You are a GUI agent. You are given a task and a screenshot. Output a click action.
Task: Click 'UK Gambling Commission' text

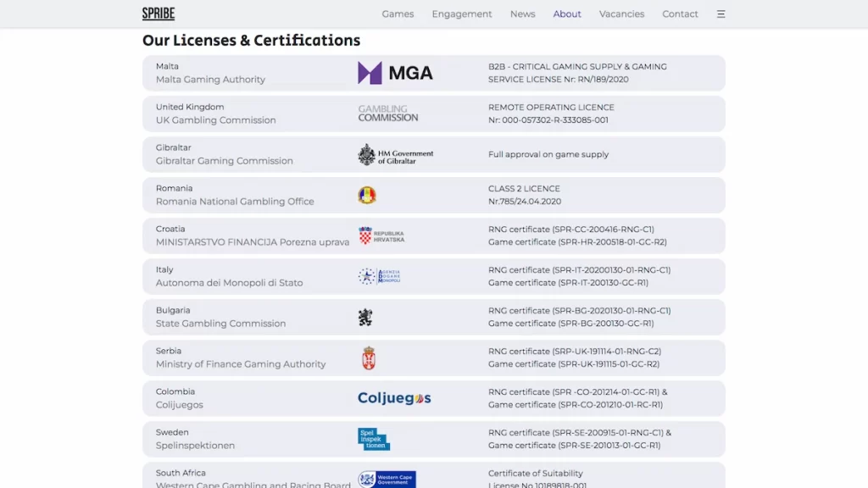coord(215,120)
